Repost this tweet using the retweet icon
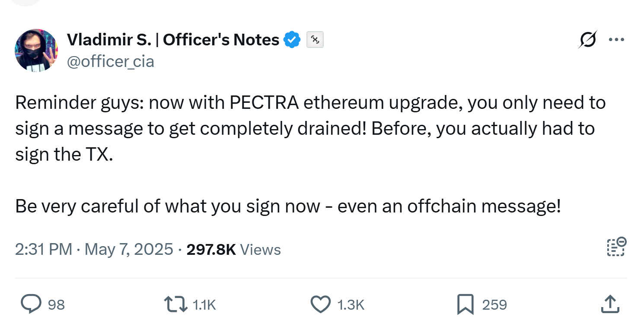Viewport: 644px width, 317px height. tap(177, 304)
